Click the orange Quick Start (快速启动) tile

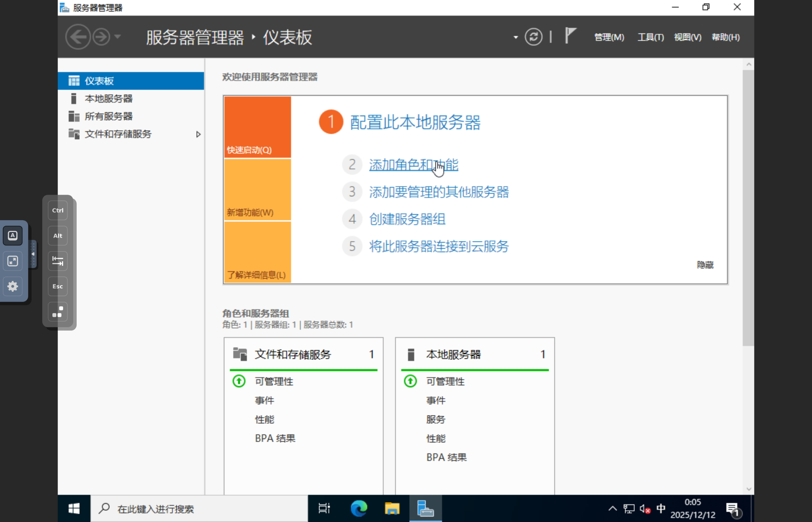257,127
